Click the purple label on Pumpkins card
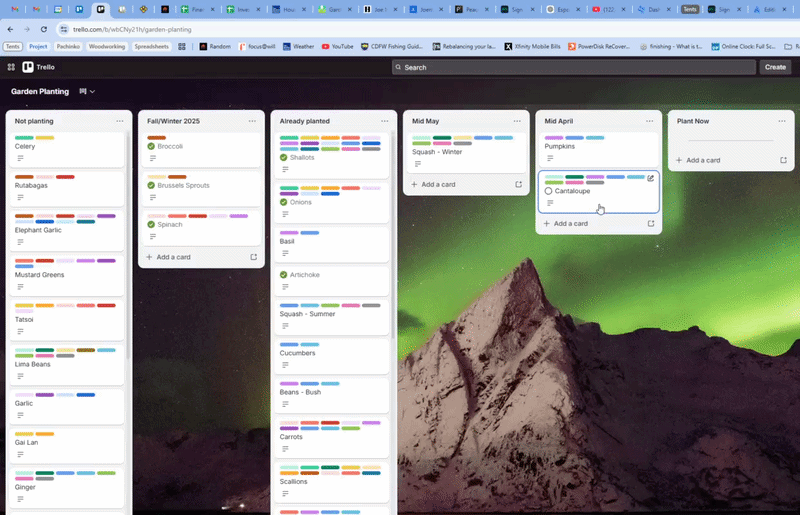Viewport: 800px width, 515px height. pyautogui.click(x=554, y=138)
